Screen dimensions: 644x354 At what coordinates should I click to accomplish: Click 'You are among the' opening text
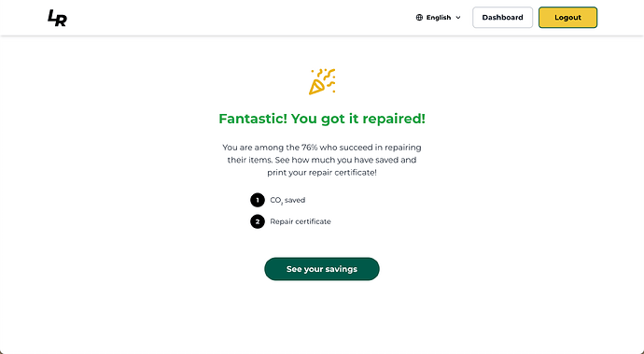(261, 148)
